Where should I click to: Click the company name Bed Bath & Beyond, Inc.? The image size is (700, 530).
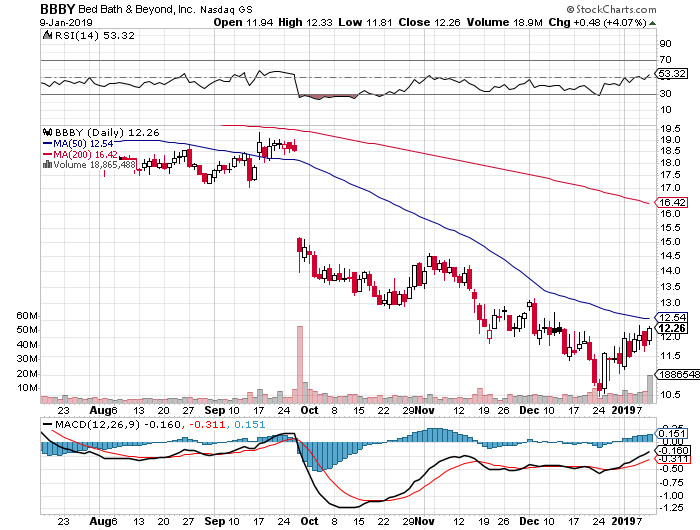pyautogui.click(x=137, y=9)
